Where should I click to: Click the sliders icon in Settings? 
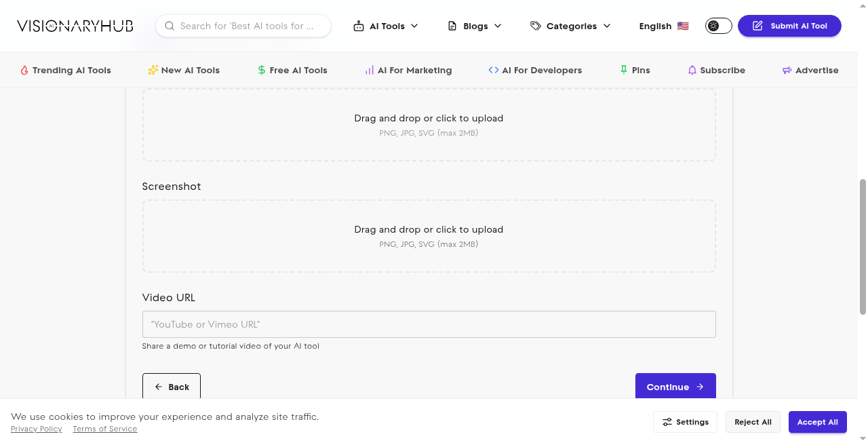point(667,422)
